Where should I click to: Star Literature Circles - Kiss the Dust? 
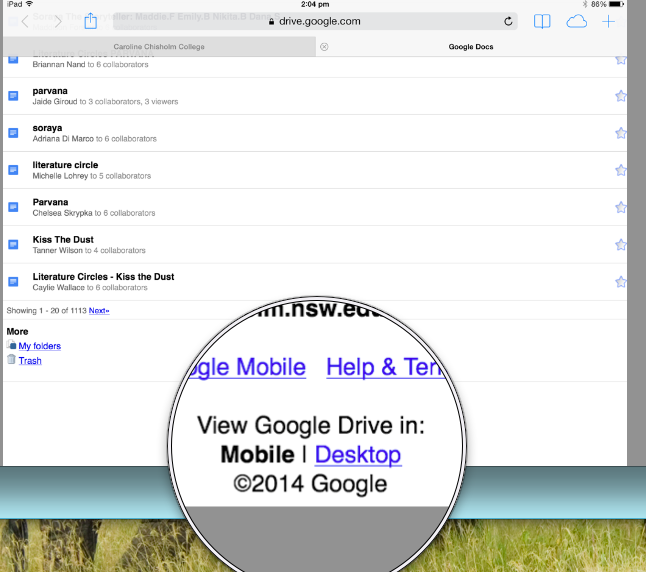[x=620, y=282]
